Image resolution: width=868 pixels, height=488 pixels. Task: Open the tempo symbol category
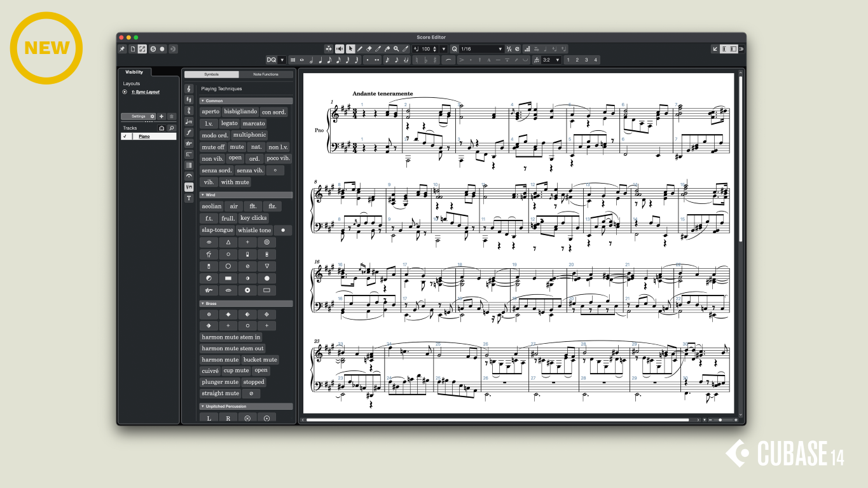click(x=189, y=121)
